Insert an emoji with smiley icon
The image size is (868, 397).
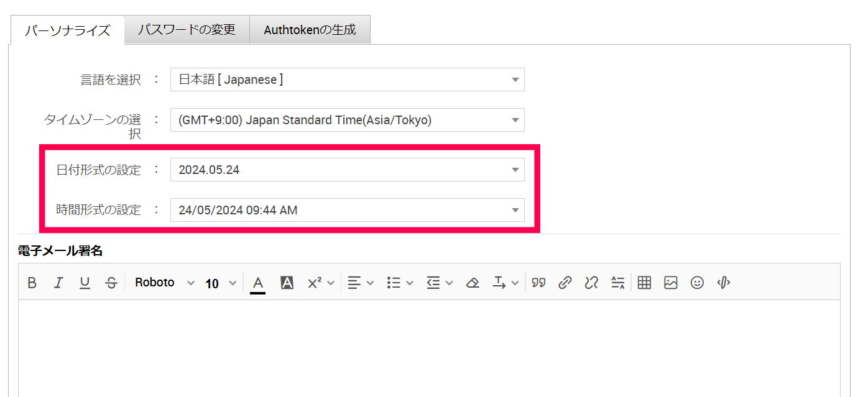698,283
